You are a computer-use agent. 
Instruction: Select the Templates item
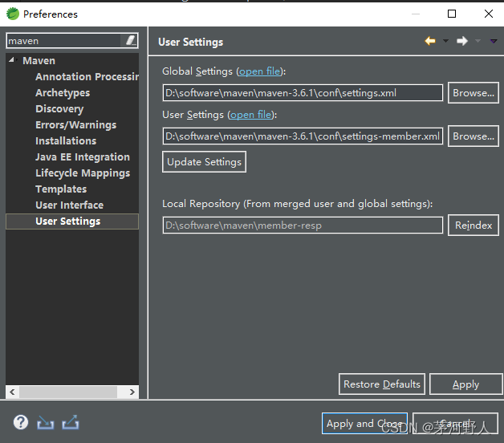61,189
